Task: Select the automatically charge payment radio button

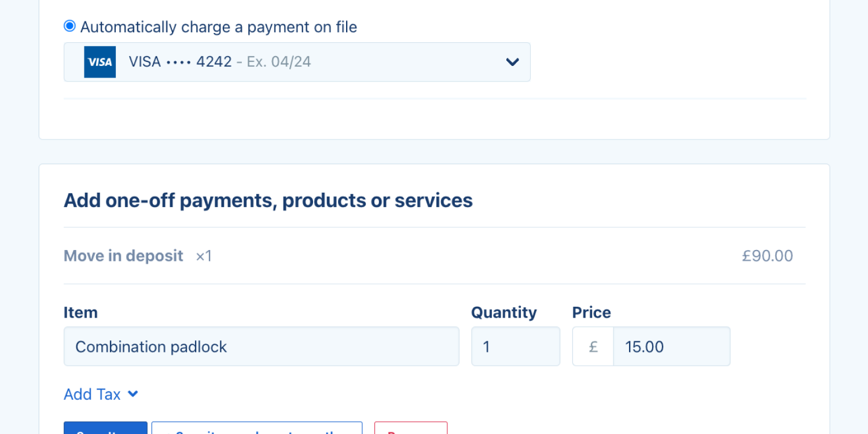Action: point(69,26)
